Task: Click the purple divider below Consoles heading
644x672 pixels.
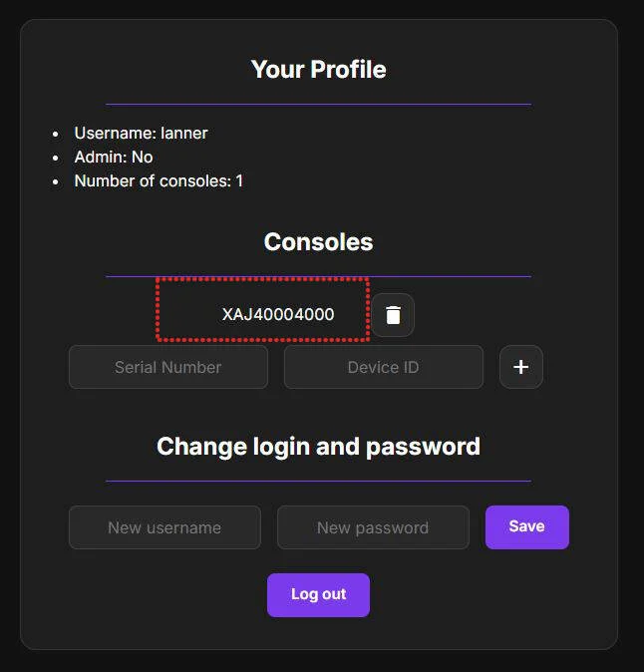Action: tap(318, 276)
